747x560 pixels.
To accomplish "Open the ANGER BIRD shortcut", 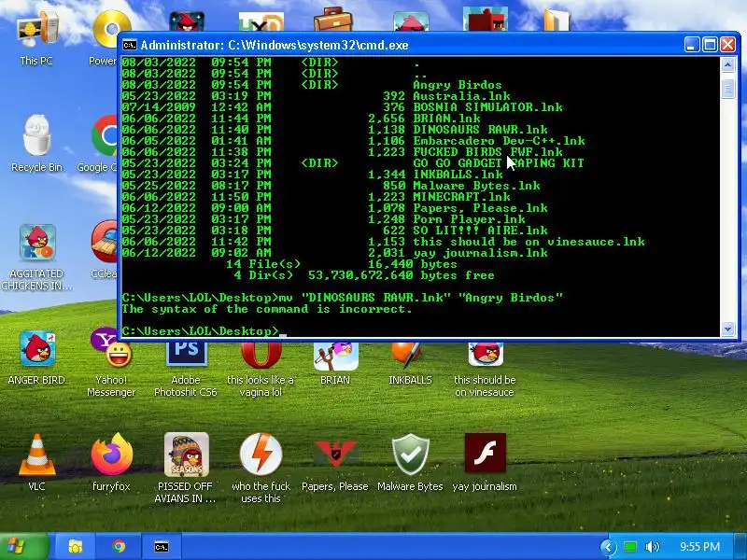I will point(36,357).
